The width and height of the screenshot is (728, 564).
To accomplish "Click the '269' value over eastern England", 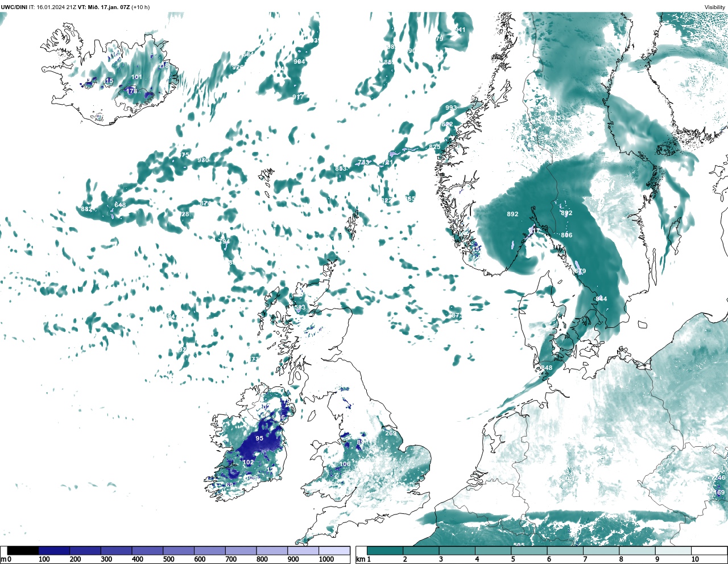I will coord(391,433).
